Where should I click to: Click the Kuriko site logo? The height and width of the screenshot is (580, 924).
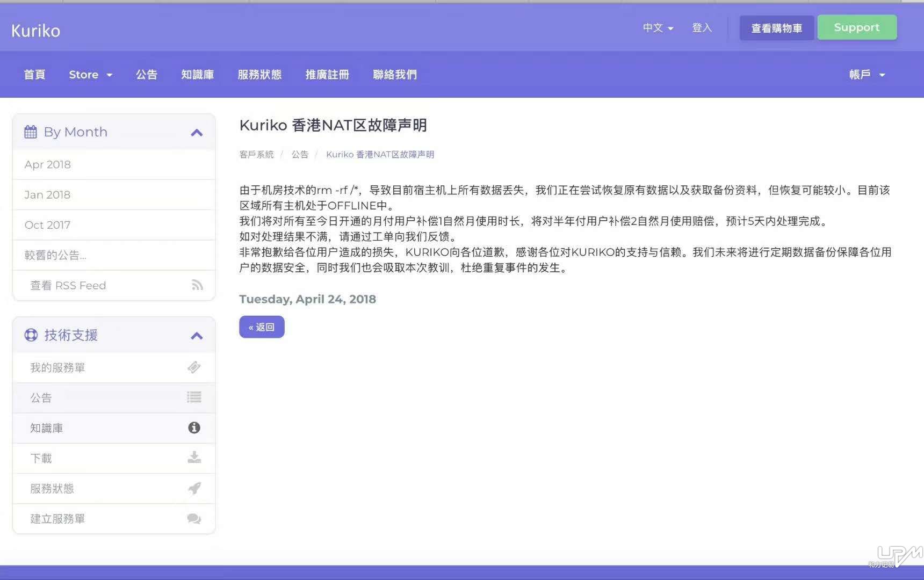point(36,31)
